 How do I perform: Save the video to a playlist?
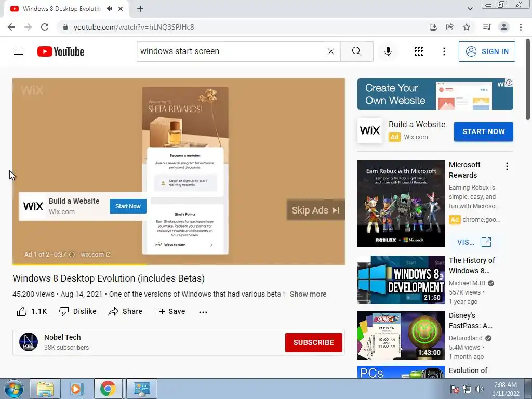pyautogui.click(x=170, y=312)
